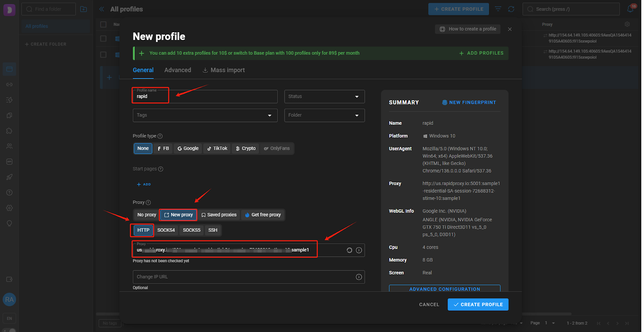Select the HTTP proxy protocol
644x332 pixels.
(143, 230)
